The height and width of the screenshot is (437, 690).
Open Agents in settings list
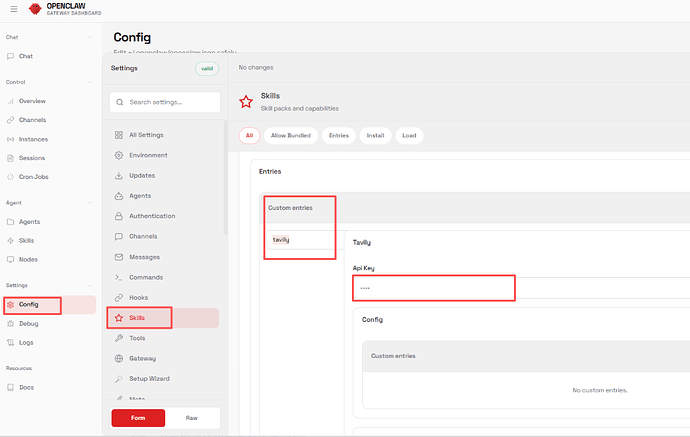tap(164, 196)
